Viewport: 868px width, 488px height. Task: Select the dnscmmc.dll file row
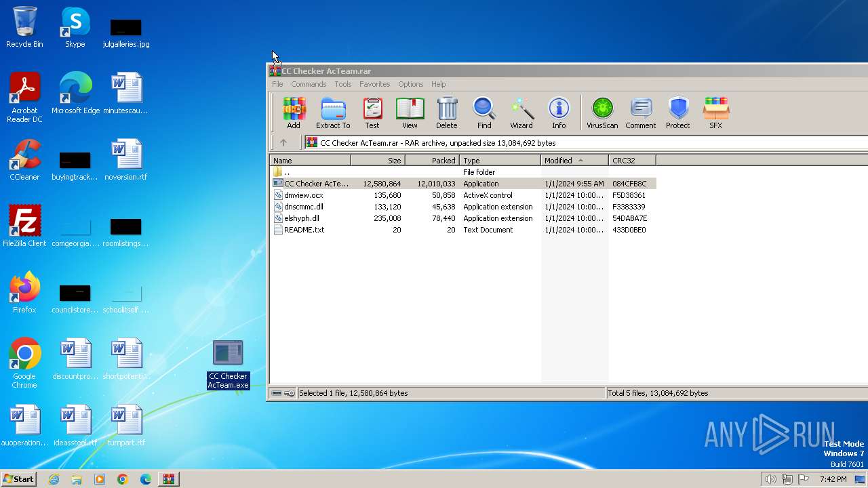click(462, 207)
